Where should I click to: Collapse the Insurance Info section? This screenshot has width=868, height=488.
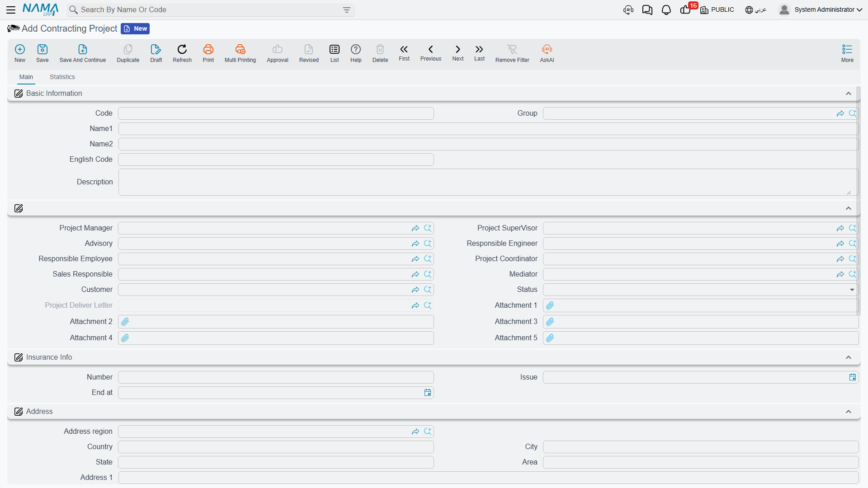849,357
